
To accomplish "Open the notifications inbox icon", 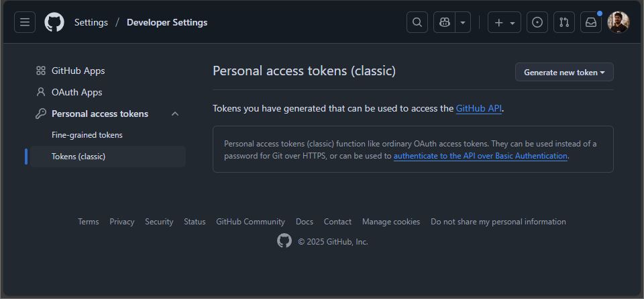I will click(591, 22).
